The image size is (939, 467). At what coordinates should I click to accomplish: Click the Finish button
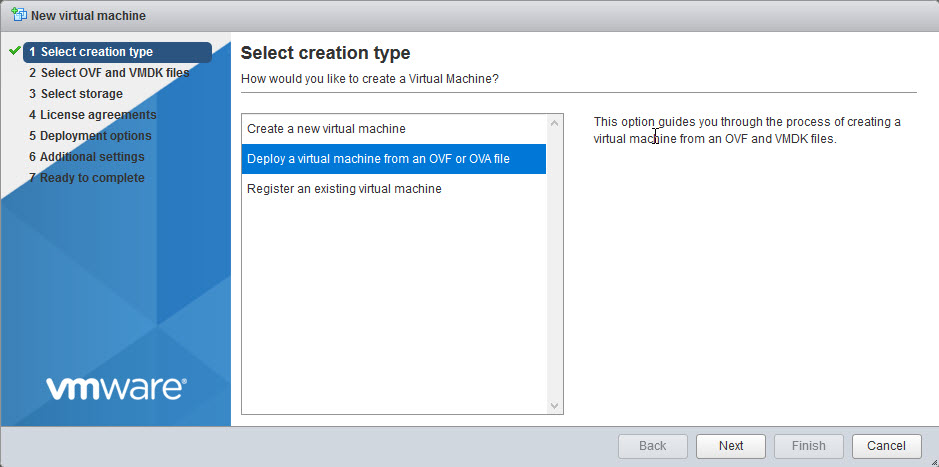point(808,446)
